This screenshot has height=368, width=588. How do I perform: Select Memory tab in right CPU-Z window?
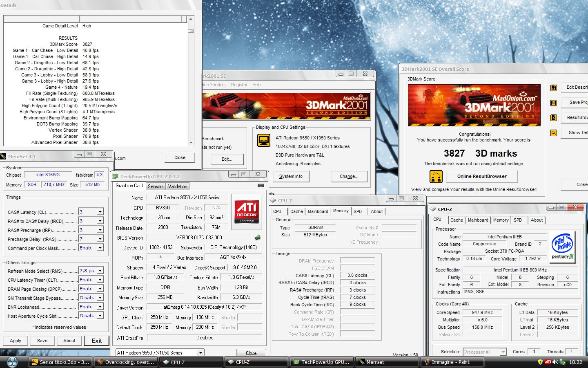pyautogui.click(x=501, y=220)
